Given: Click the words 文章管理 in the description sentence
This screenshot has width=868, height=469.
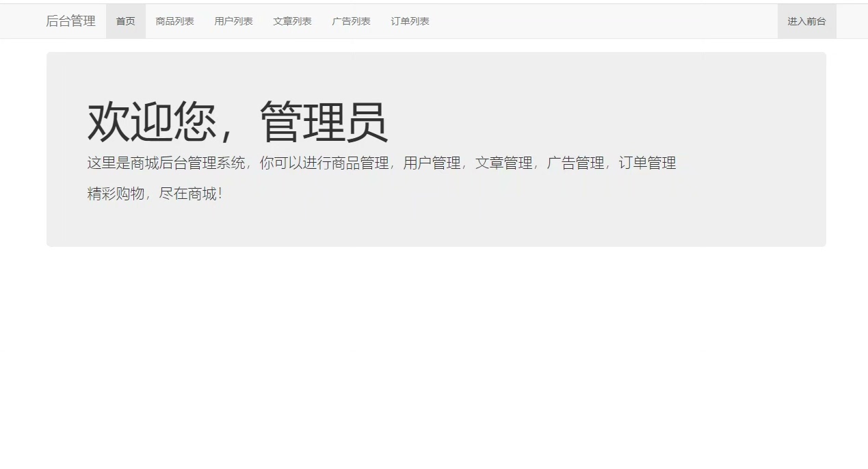Looking at the screenshot, I should [x=504, y=163].
